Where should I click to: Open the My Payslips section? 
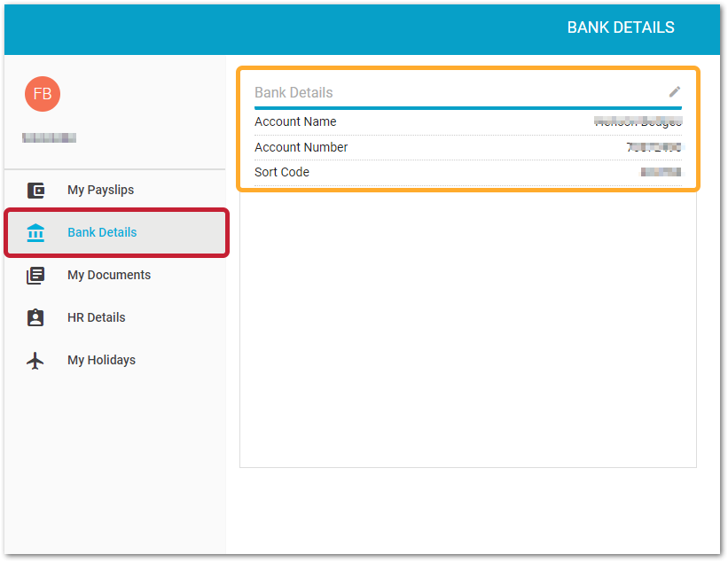coord(100,190)
